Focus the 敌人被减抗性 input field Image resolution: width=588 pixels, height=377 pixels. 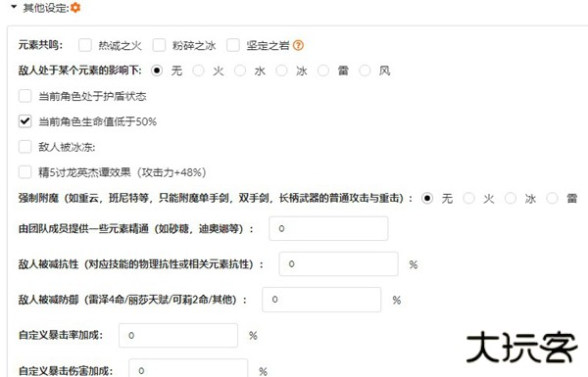pos(339,263)
